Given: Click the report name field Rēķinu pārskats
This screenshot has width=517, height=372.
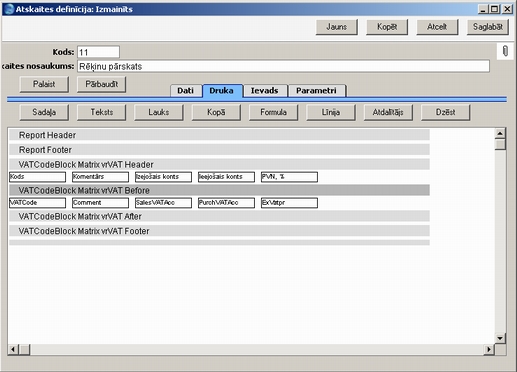Looking at the screenshot, I should click(283, 66).
